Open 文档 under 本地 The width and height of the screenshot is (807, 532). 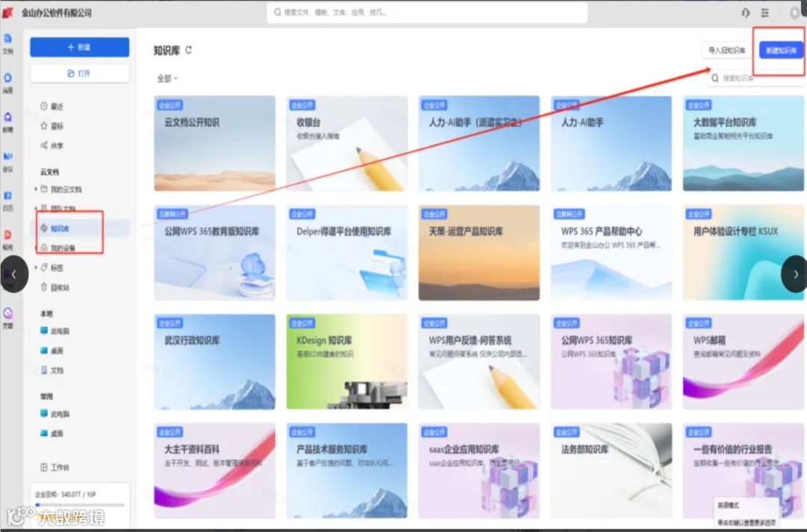pos(52,370)
